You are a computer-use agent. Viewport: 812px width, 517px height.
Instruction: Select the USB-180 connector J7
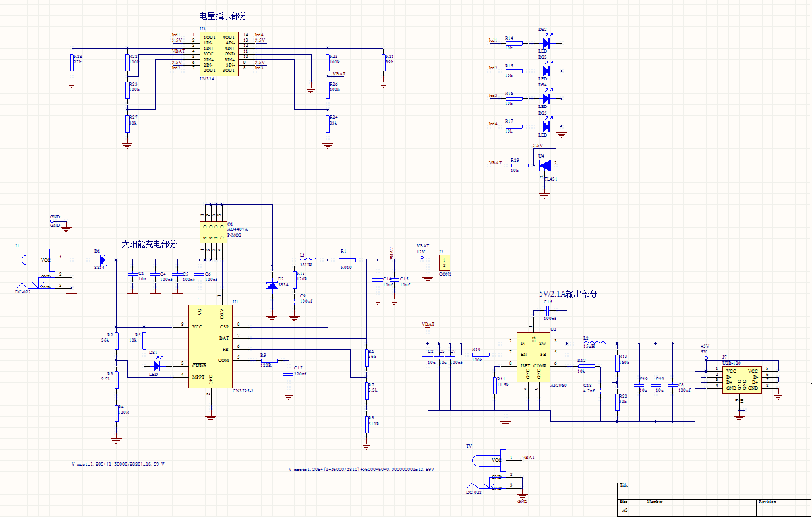(x=741, y=380)
